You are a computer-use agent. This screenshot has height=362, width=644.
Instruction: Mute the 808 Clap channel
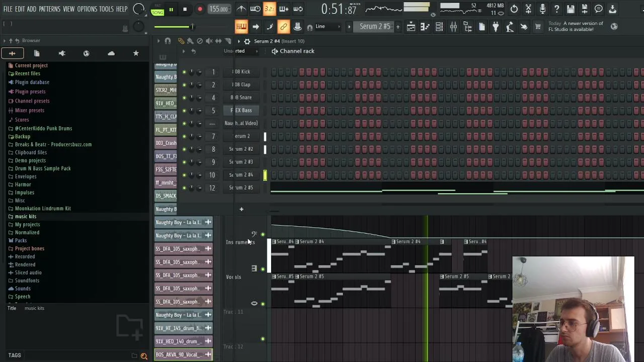click(184, 85)
